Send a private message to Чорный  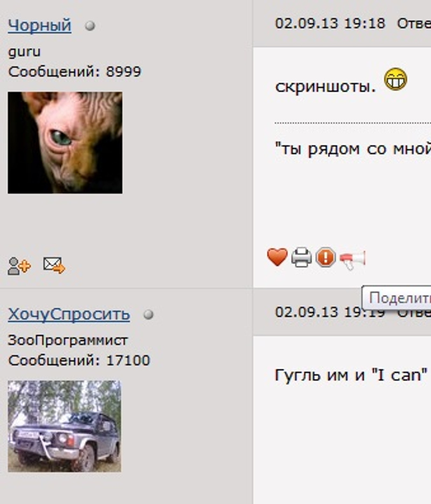tap(54, 265)
